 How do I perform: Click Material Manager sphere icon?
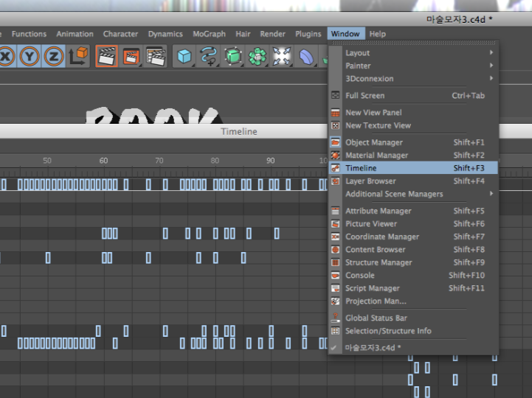pyautogui.click(x=335, y=156)
